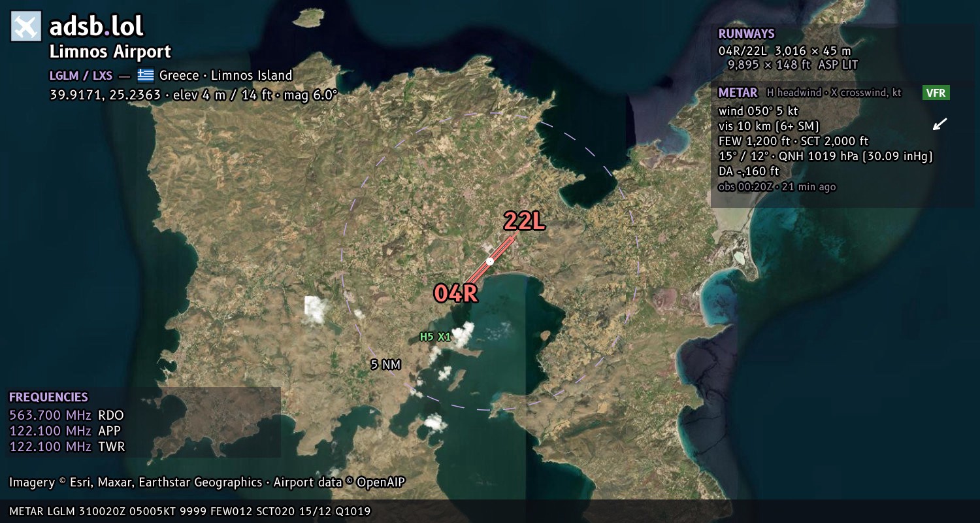Click the Greek flag icon
The image size is (980, 523).
[145, 75]
